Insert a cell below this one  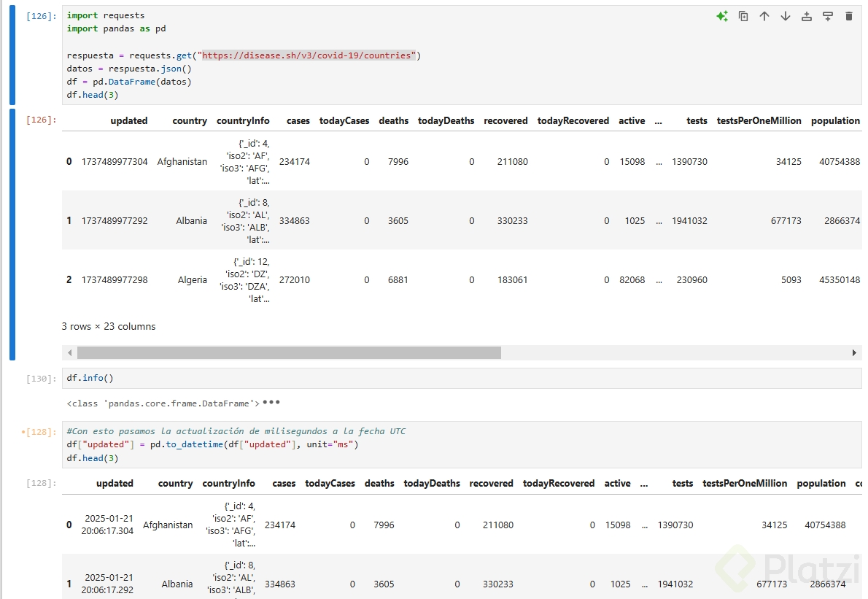[x=828, y=16]
